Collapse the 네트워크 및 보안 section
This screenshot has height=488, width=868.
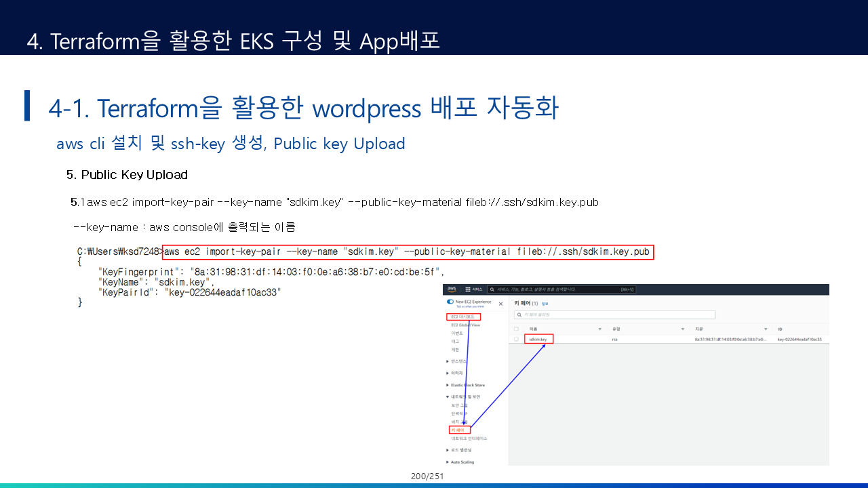tap(463, 396)
